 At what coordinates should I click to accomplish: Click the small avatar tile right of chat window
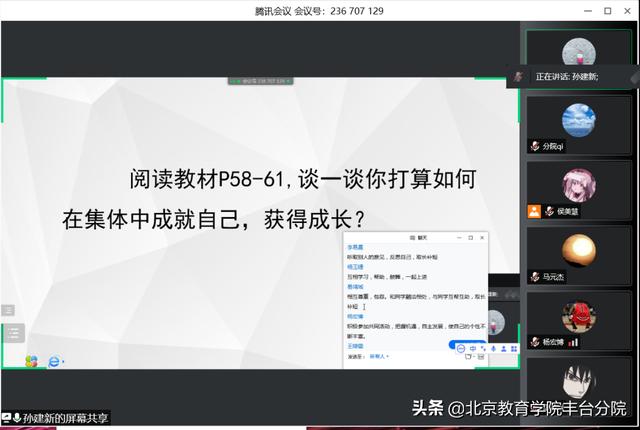496,322
